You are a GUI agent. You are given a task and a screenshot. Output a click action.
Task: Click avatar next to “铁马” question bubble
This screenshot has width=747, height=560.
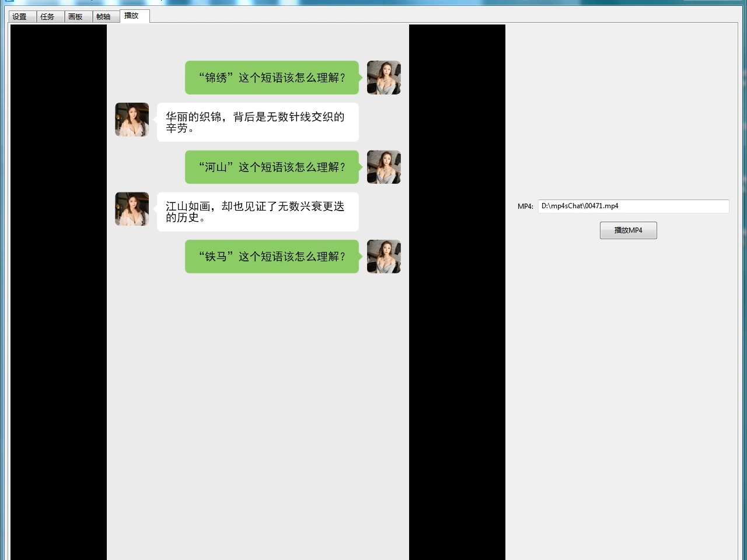point(383,256)
